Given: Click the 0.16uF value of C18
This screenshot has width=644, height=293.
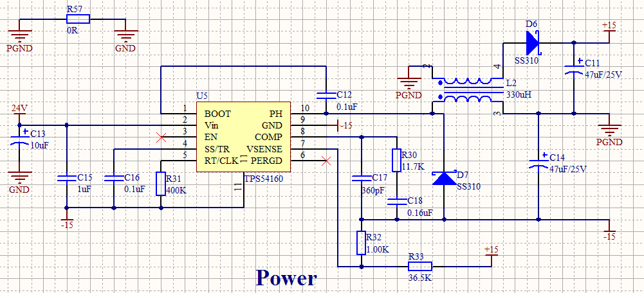Looking at the screenshot, I should 421,213.
